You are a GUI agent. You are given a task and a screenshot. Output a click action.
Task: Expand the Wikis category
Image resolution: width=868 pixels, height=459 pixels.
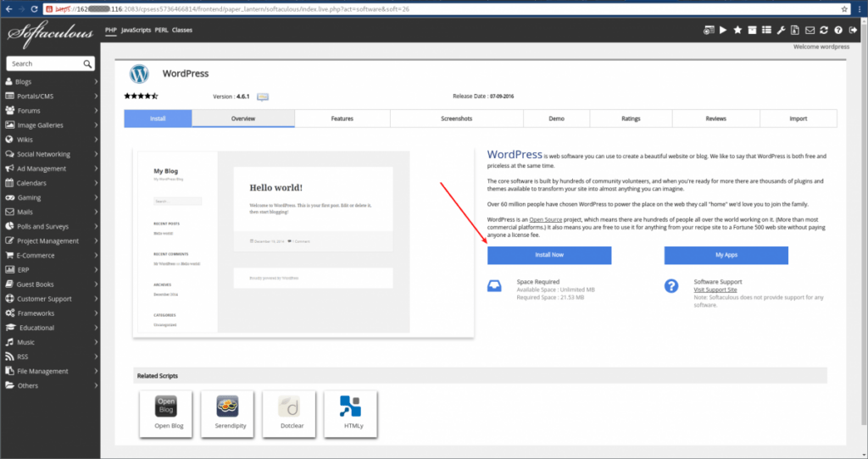coord(51,140)
